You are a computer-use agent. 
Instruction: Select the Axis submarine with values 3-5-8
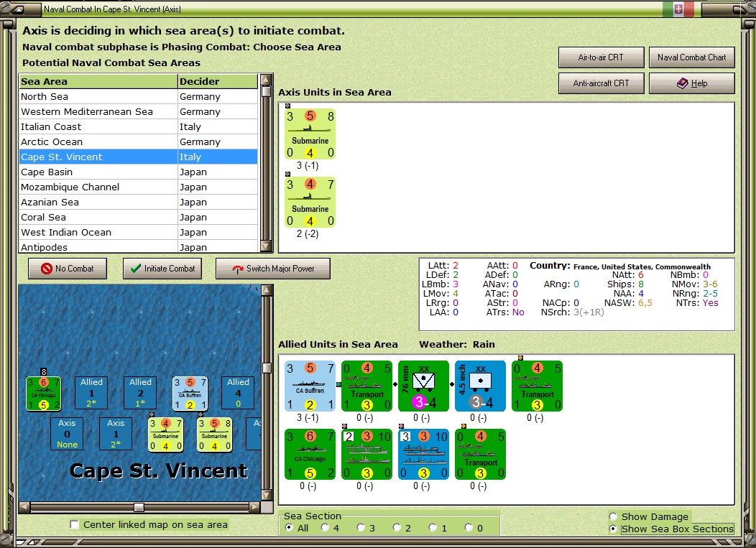(x=310, y=134)
